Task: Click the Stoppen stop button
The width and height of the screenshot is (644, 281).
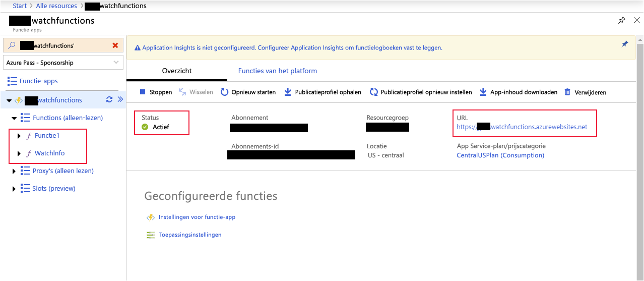Action: pos(156,92)
